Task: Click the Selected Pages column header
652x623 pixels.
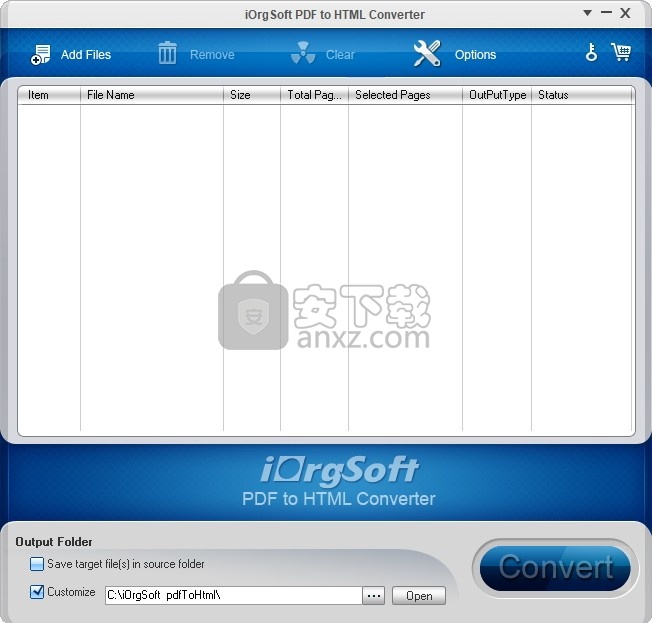Action: point(405,95)
